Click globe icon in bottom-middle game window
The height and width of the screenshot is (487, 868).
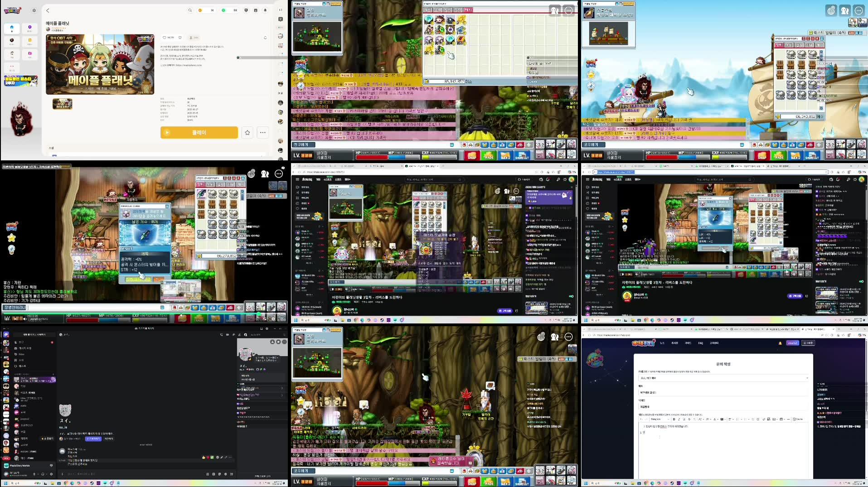pyautogui.click(x=541, y=337)
